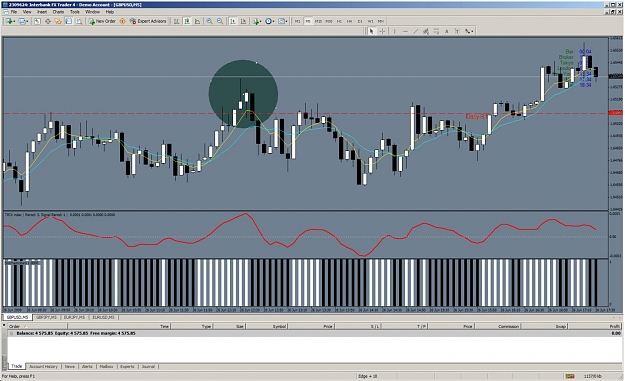Switch timeframe to W1
Screen dimensions: 625x381
(370, 21)
